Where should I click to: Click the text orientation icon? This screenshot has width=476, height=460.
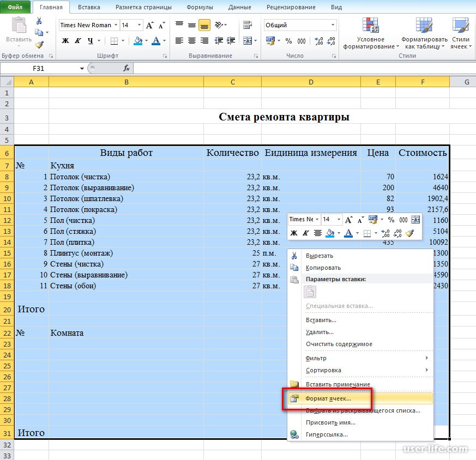pyautogui.click(x=219, y=25)
